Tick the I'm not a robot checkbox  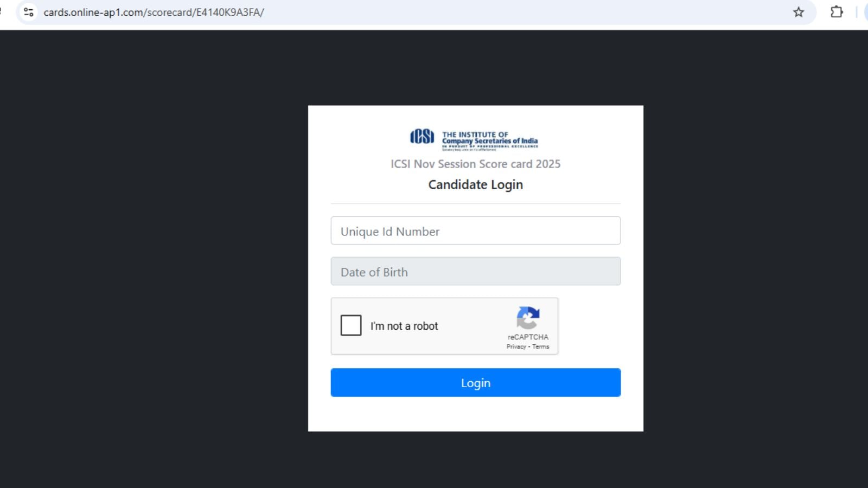(x=351, y=325)
